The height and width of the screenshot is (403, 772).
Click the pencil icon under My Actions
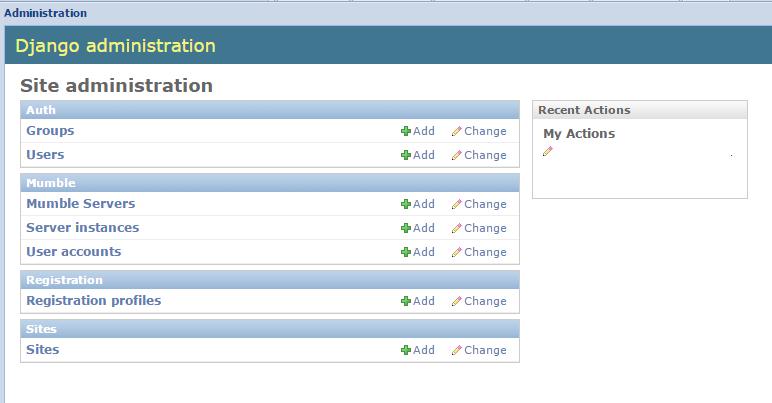(547, 152)
